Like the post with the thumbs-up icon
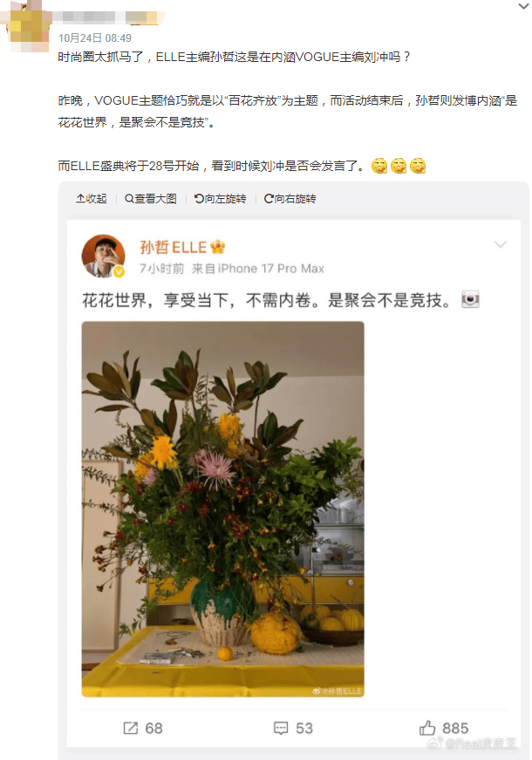The width and height of the screenshot is (532, 760). point(427,728)
